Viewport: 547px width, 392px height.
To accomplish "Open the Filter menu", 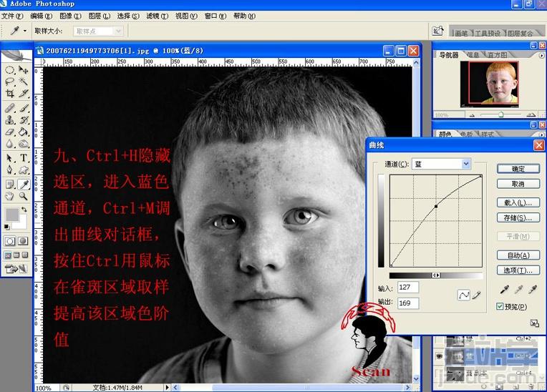I will [157, 16].
